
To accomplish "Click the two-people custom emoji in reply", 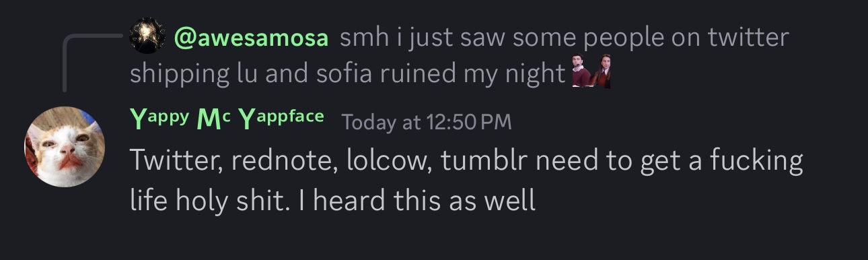I will [591, 72].
